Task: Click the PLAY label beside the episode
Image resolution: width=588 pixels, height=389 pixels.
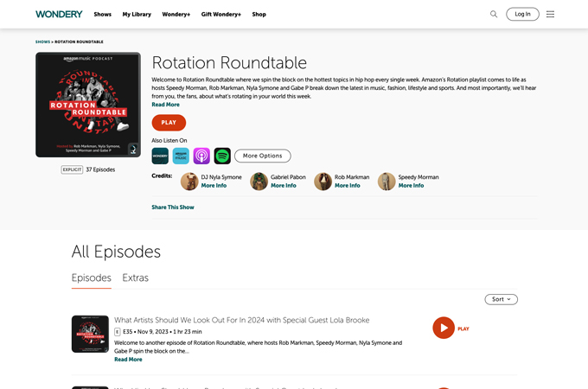Action: click(x=463, y=328)
